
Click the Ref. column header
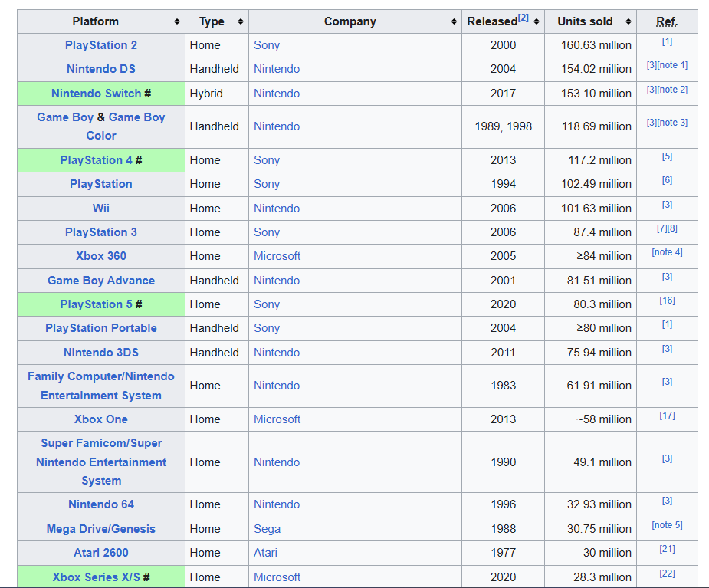tap(667, 21)
